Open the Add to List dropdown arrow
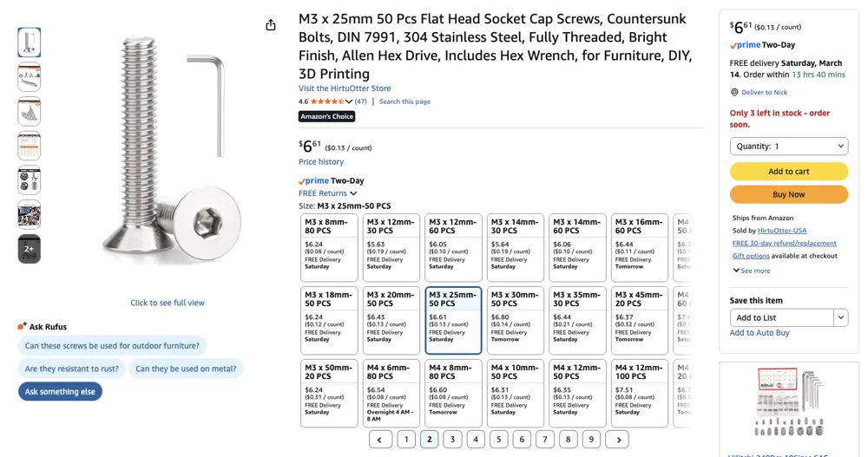 (x=841, y=317)
